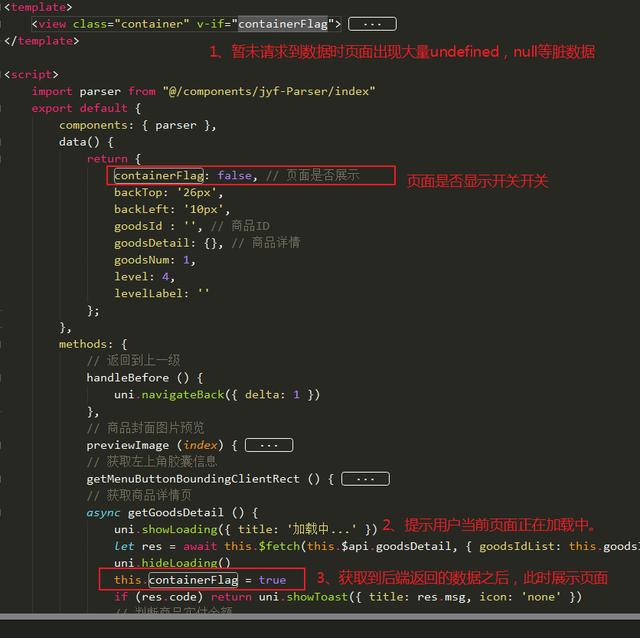Click the "@/components/jyf-Parser/index" path string
Image resolution: width=640 pixels, height=638 pixels.
269,91
